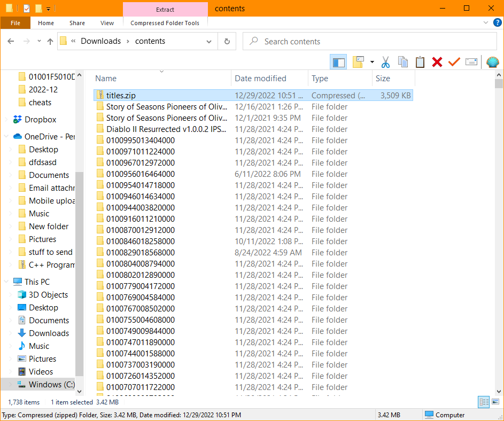Open Dropbox in the navigation pane
This screenshot has width=504, height=421.
tap(41, 120)
